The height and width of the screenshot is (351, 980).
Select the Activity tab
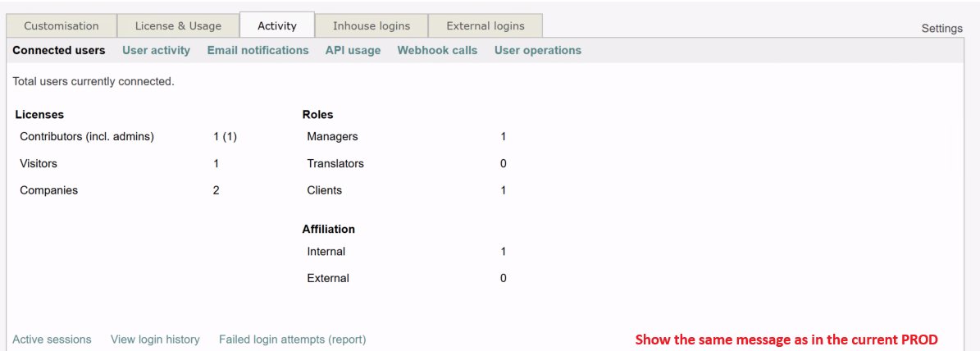click(x=277, y=25)
